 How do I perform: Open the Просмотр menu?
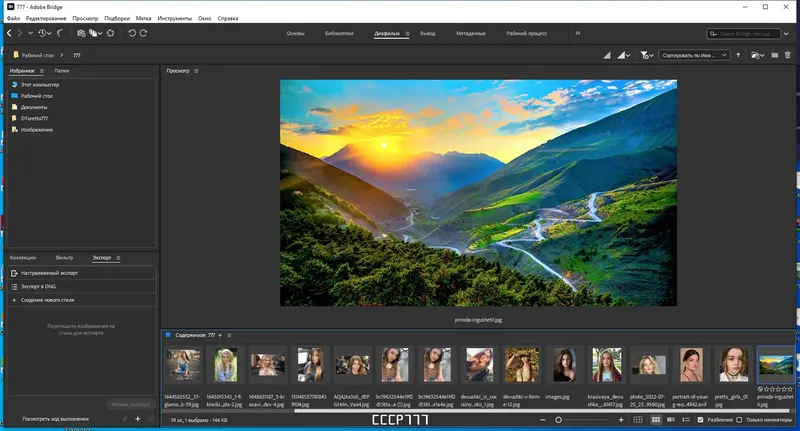(85, 18)
